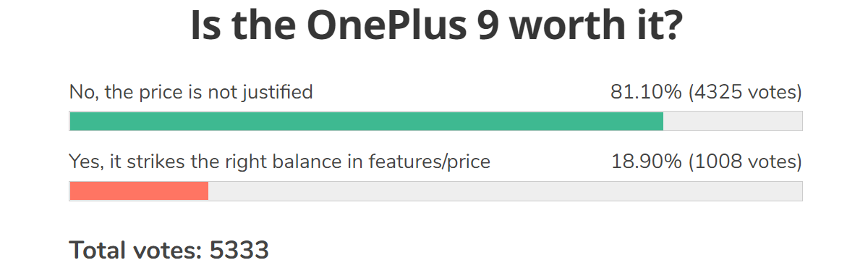The height and width of the screenshot is (268, 868).
Task: Select the "No, the price is not justified" option
Action: point(191,93)
